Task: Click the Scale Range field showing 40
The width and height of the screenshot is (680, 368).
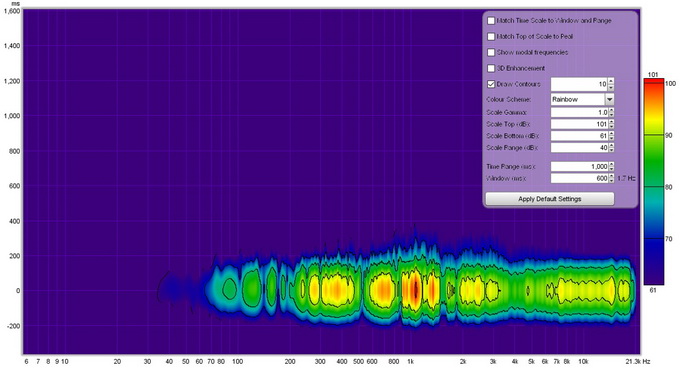Action: 579,147
